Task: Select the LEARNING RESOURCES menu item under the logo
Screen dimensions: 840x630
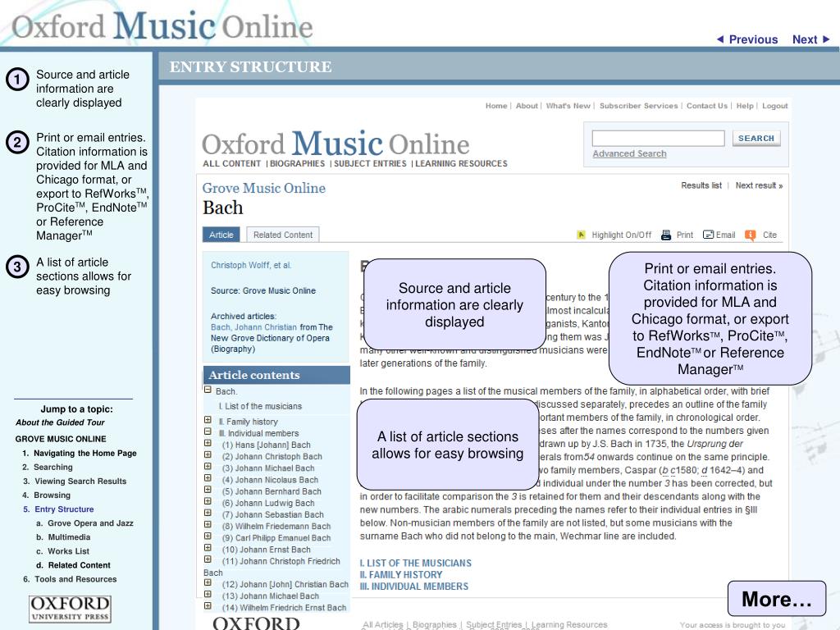Action: [461, 163]
